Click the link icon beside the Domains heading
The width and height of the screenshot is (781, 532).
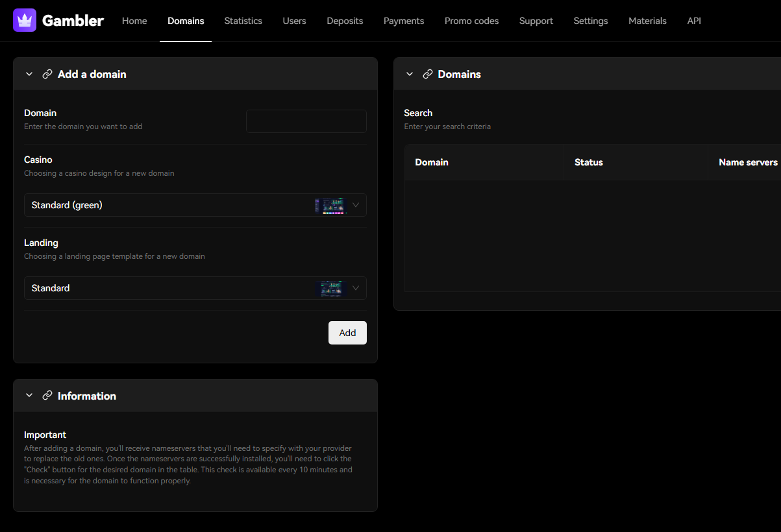tap(427, 74)
